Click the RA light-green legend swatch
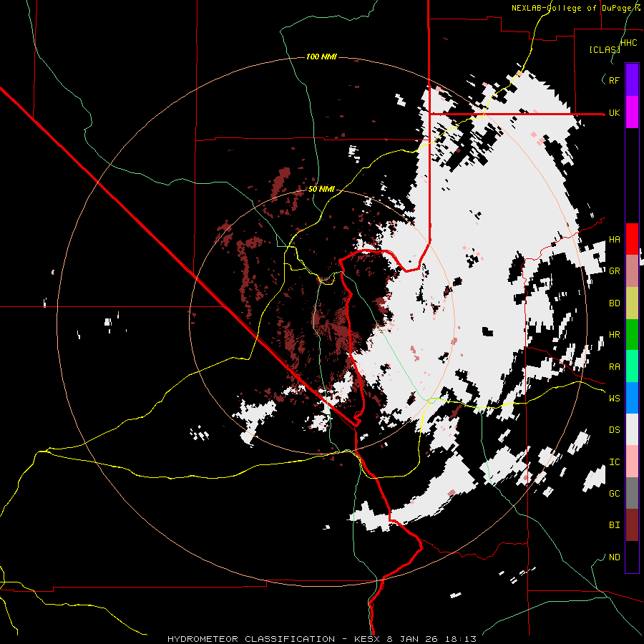The width and height of the screenshot is (644, 644). point(632,366)
